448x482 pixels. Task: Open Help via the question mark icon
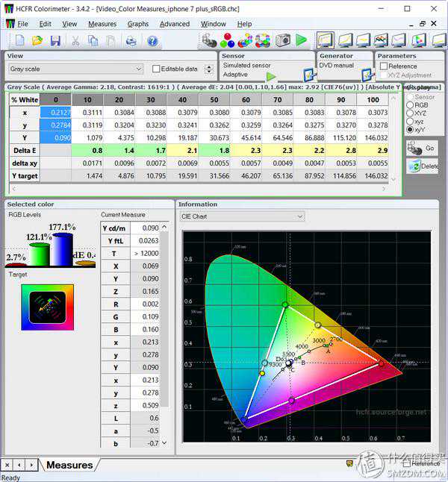[x=152, y=40]
